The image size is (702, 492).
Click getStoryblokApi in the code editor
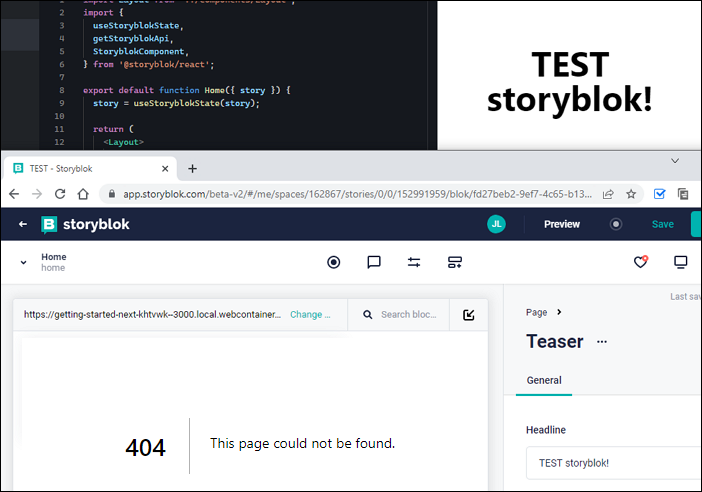pyautogui.click(x=133, y=39)
